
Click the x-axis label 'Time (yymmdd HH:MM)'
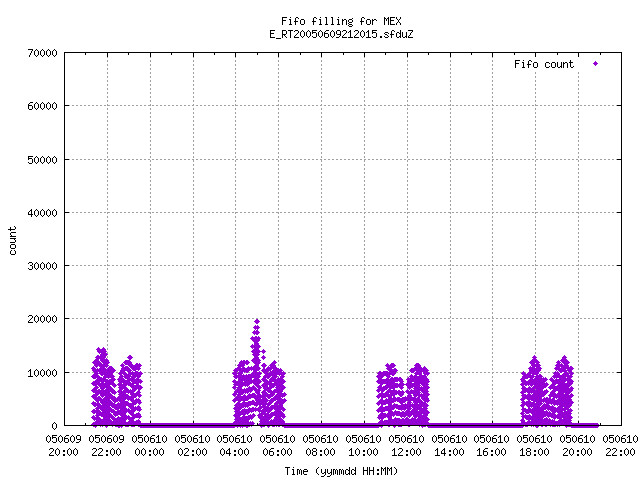coord(341,471)
